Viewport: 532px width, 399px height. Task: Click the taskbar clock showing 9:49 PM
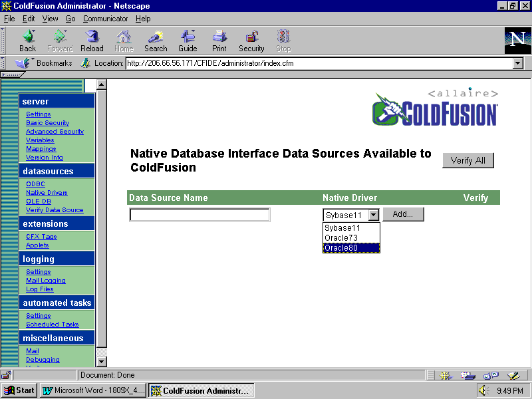point(510,390)
